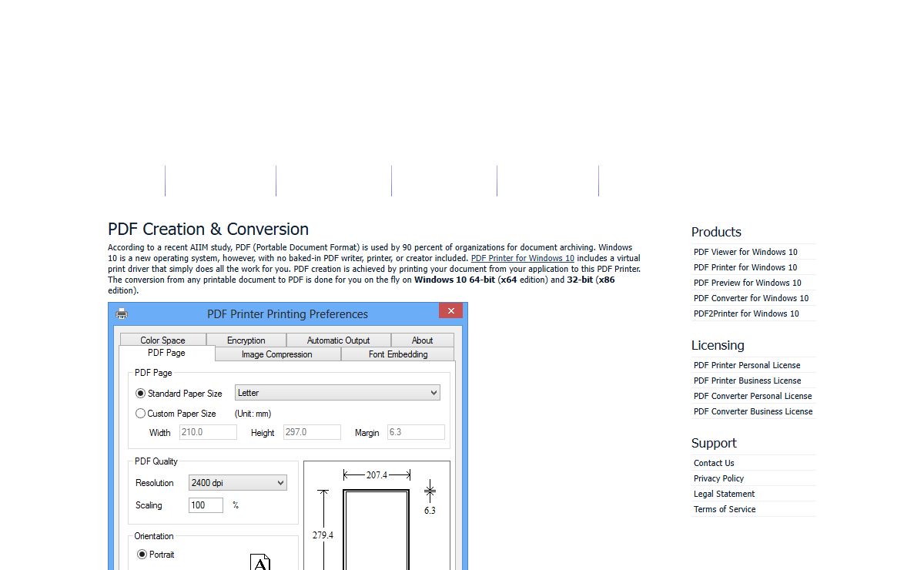Click the Products sidebar heading
Screen dimensions: 924x570
pos(716,232)
